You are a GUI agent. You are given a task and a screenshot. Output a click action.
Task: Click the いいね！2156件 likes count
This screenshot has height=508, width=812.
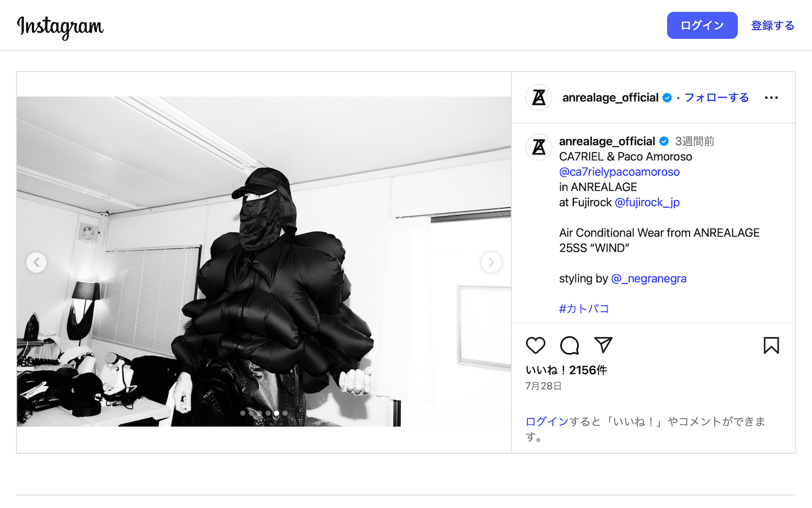coord(566,370)
